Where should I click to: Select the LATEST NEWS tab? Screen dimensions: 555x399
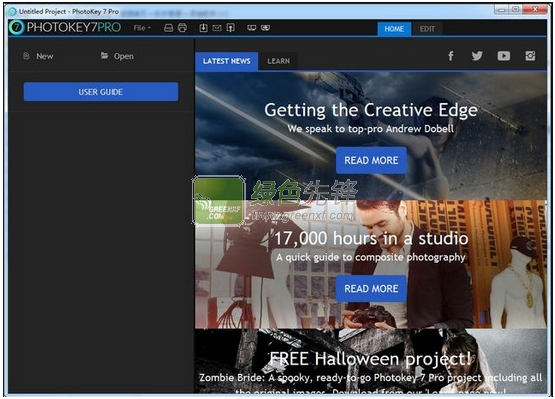[227, 61]
